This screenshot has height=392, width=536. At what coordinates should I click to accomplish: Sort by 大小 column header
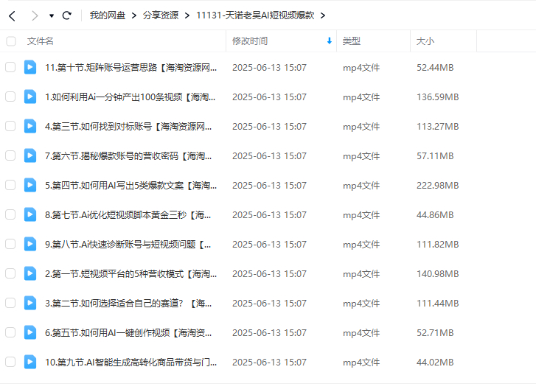tap(425, 41)
